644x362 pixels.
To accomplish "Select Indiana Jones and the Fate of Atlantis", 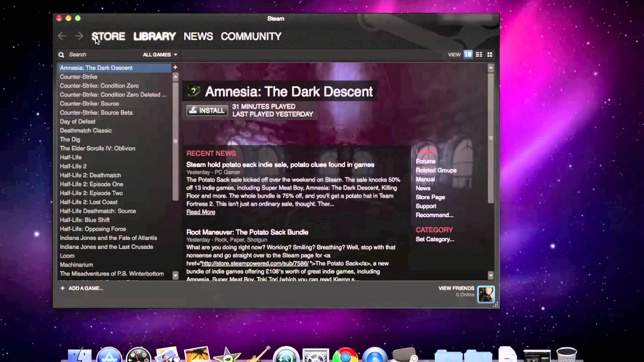I will tap(115, 238).
